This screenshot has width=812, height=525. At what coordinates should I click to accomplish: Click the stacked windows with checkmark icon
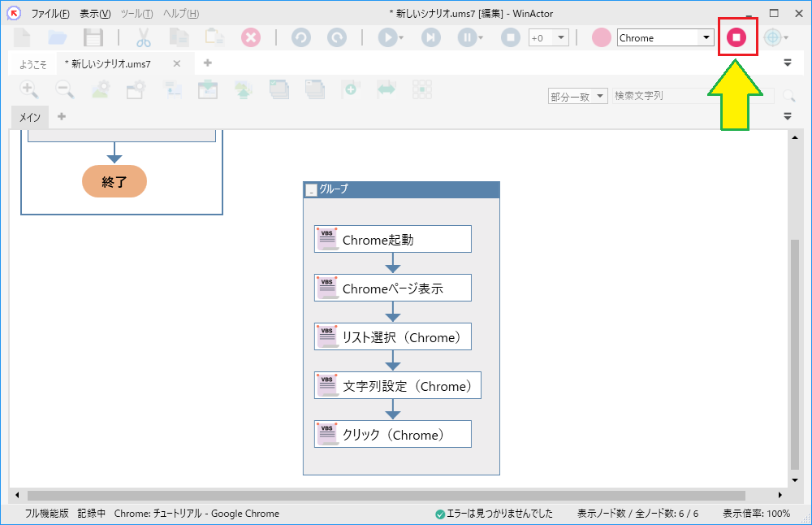click(x=279, y=89)
